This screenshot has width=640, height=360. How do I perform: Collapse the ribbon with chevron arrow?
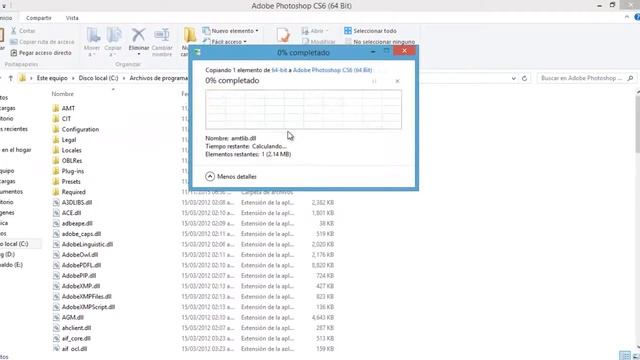pos(627,17)
